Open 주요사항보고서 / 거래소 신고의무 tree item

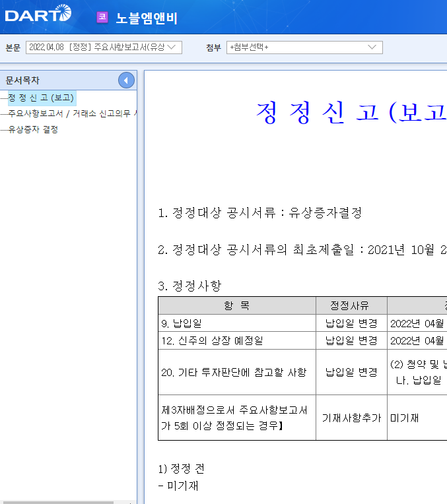click(x=73, y=113)
